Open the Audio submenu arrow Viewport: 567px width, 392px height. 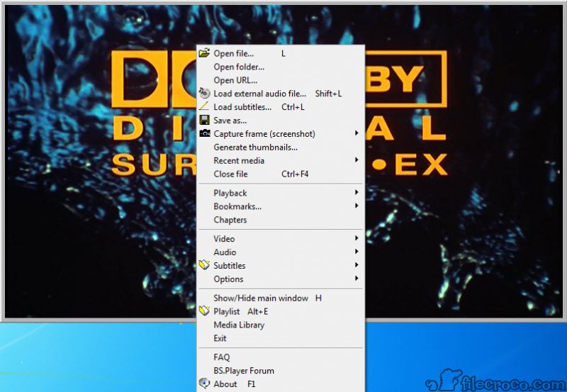(357, 252)
